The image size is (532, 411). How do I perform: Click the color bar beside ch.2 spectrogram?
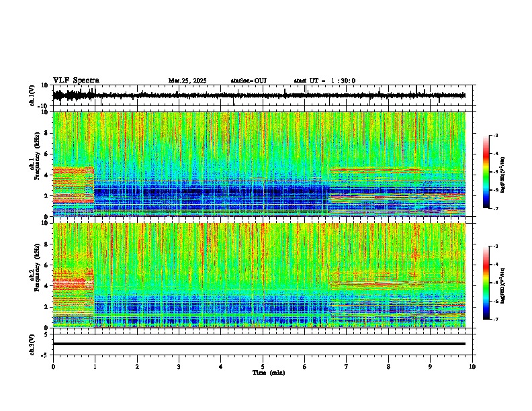coord(486,283)
